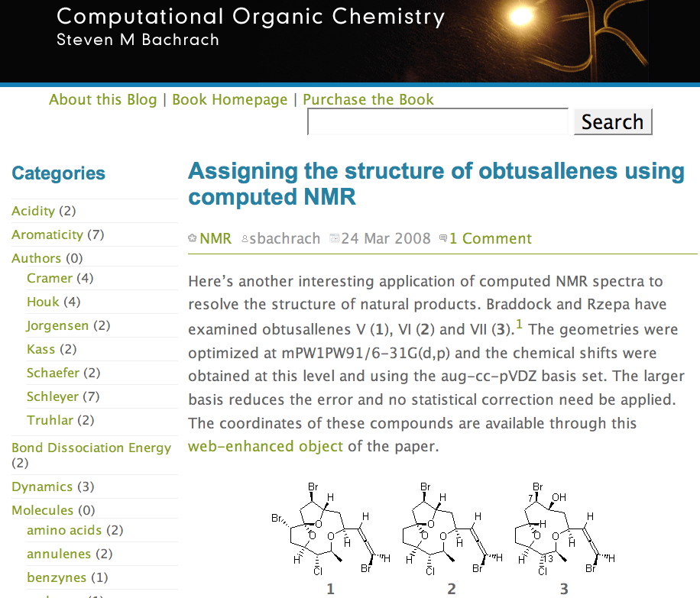Viewport: 700px width, 598px height.
Task: Go to Book Homepage link
Action: pyautogui.click(x=229, y=100)
